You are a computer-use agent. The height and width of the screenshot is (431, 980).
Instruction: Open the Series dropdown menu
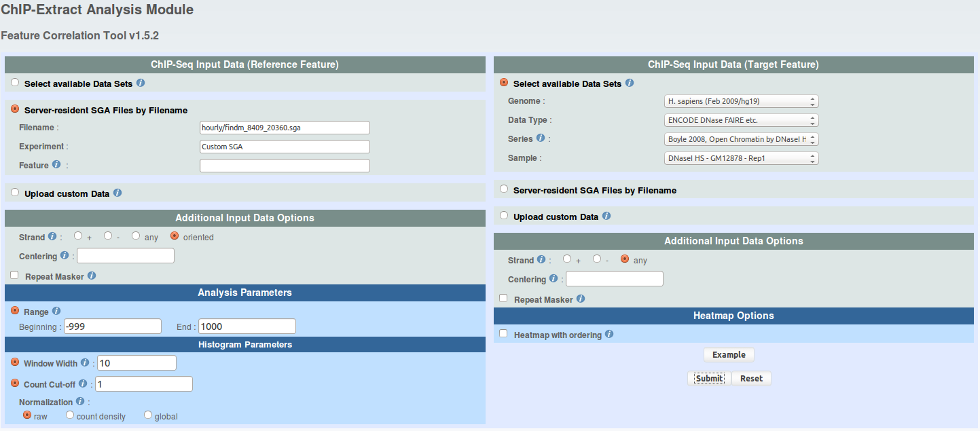(x=741, y=139)
